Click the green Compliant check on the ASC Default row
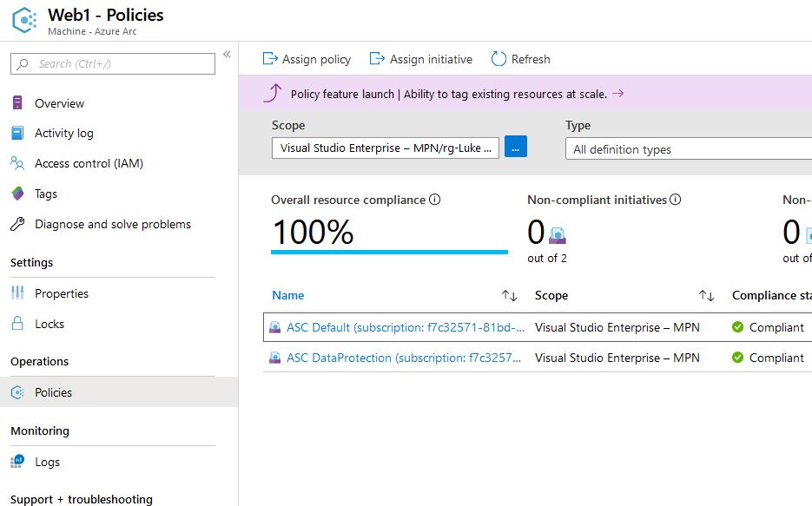Image resolution: width=812 pixels, height=506 pixels. click(738, 327)
